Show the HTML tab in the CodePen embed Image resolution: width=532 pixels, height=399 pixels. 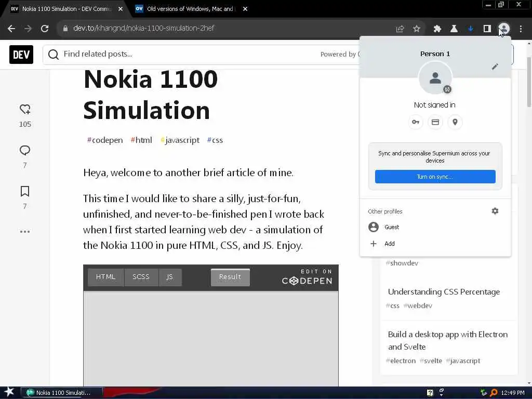(x=105, y=277)
